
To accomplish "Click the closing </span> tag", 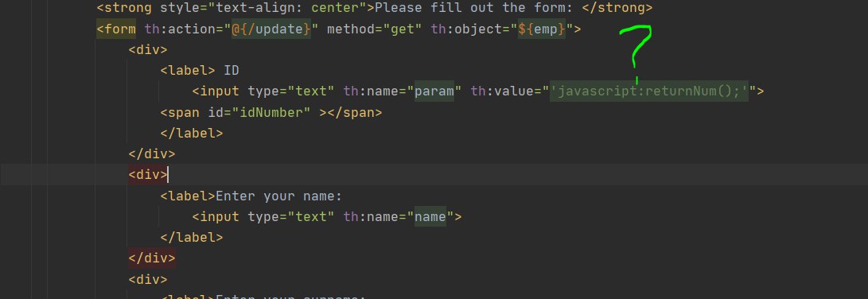I will (x=354, y=112).
